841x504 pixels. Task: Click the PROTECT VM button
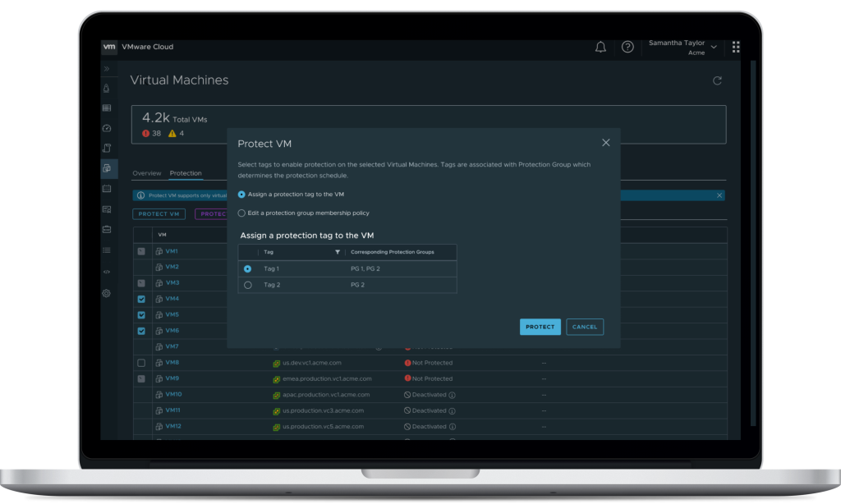159,214
